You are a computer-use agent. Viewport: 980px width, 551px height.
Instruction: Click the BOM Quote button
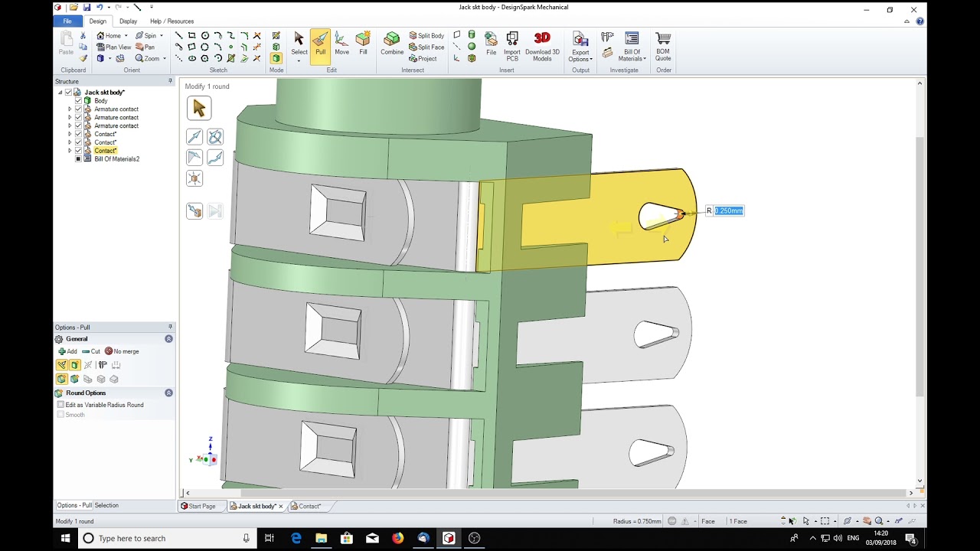click(x=663, y=45)
